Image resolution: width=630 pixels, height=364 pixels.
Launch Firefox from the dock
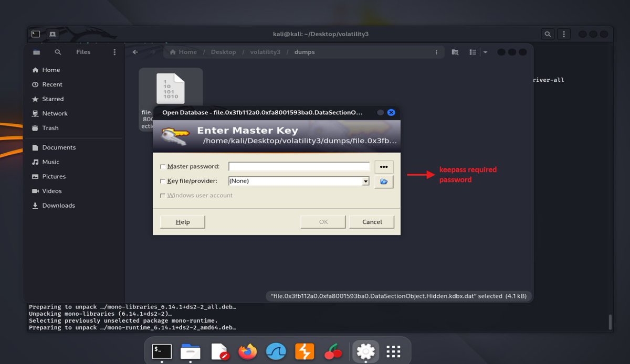[247, 351]
